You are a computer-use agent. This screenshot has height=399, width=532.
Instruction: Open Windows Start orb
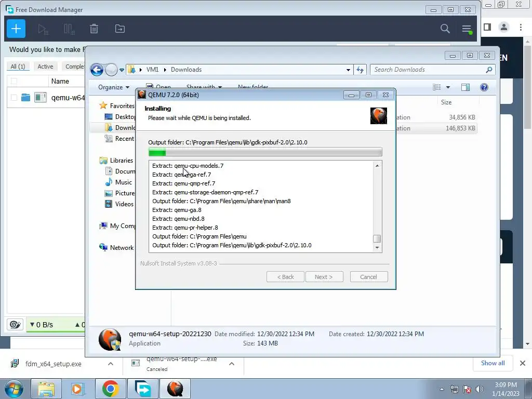tap(14, 389)
